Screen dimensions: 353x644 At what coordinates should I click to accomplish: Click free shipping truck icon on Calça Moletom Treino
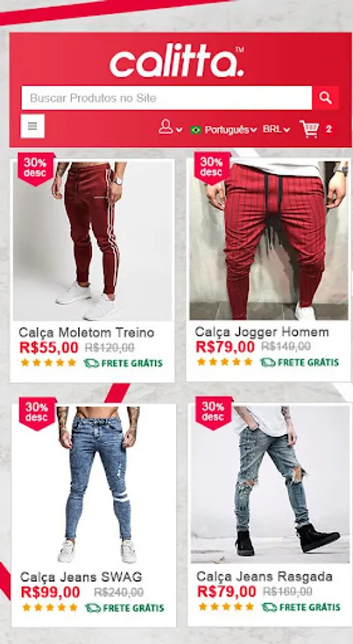coord(91,363)
